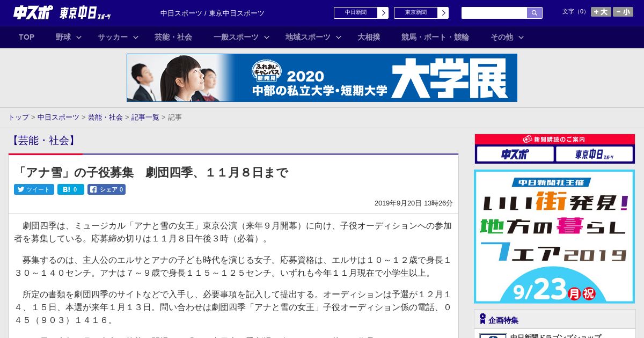
Task: Click the arrow beside 中日新聞
Action: pyautogui.click(x=383, y=13)
